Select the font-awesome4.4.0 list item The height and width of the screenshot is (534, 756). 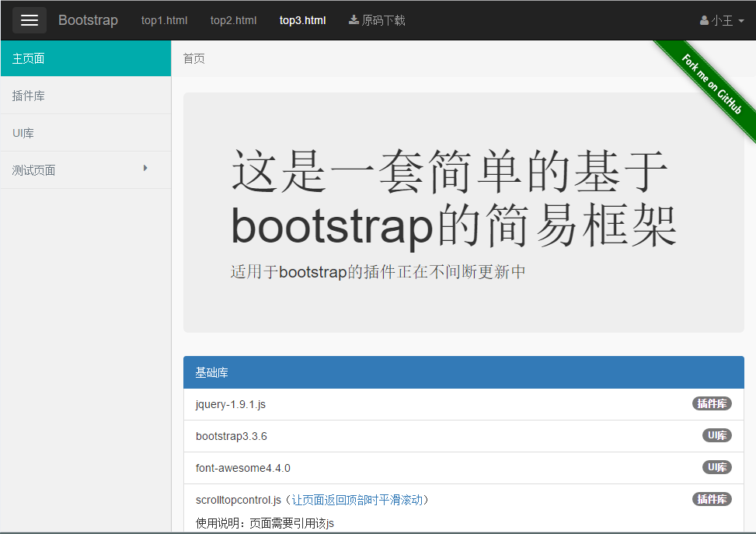click(x=464, y=468)
